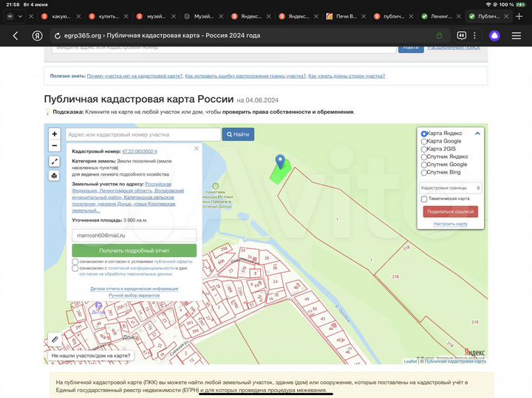Click the red Поделиться ссылкой button
The height and width of the screenshot is (398, 532).
coord(450,211)
